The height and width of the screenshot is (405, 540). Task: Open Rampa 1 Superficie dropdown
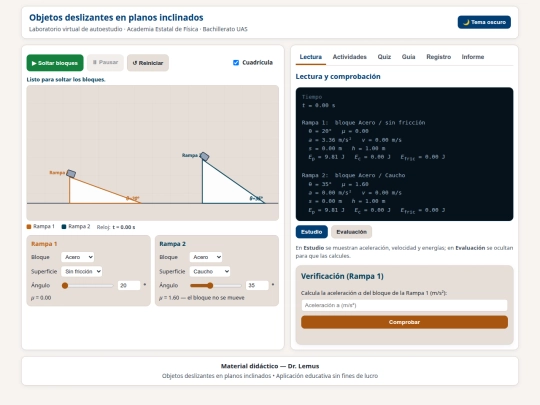82,271
